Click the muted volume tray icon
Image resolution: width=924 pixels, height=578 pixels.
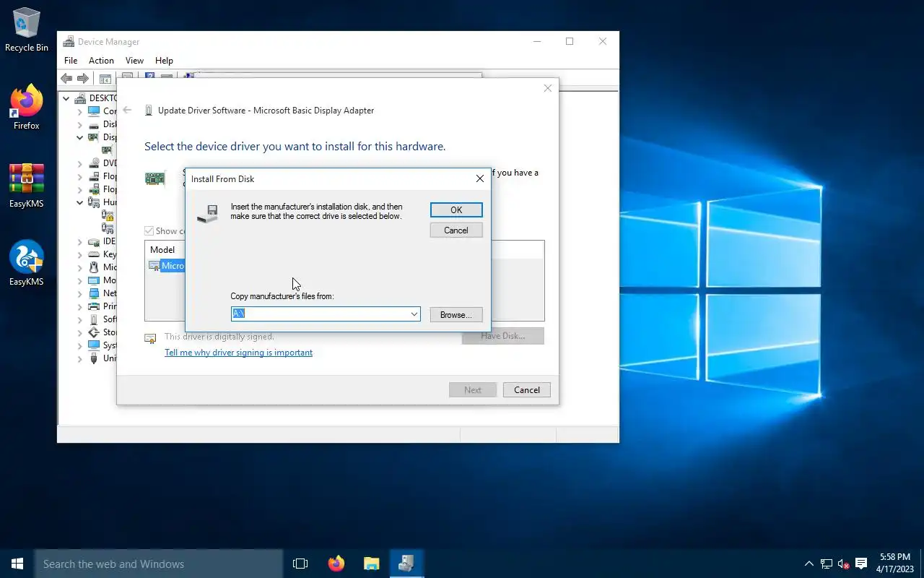pos(844,564)
